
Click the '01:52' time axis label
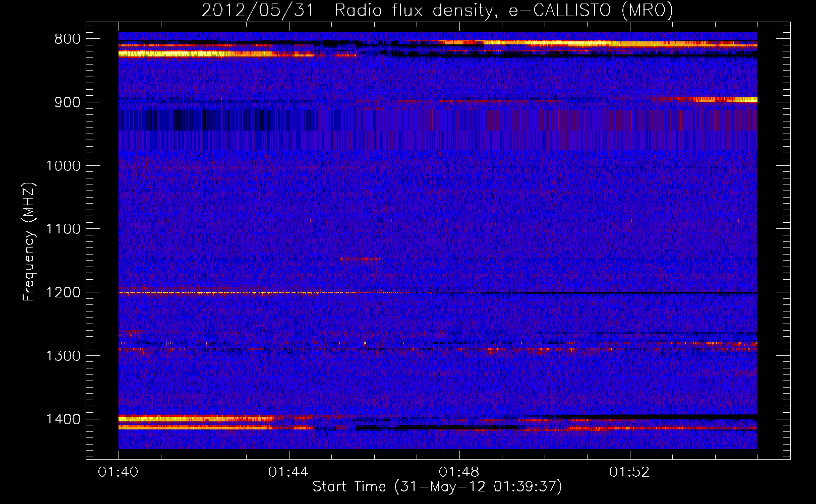(629, 472)
